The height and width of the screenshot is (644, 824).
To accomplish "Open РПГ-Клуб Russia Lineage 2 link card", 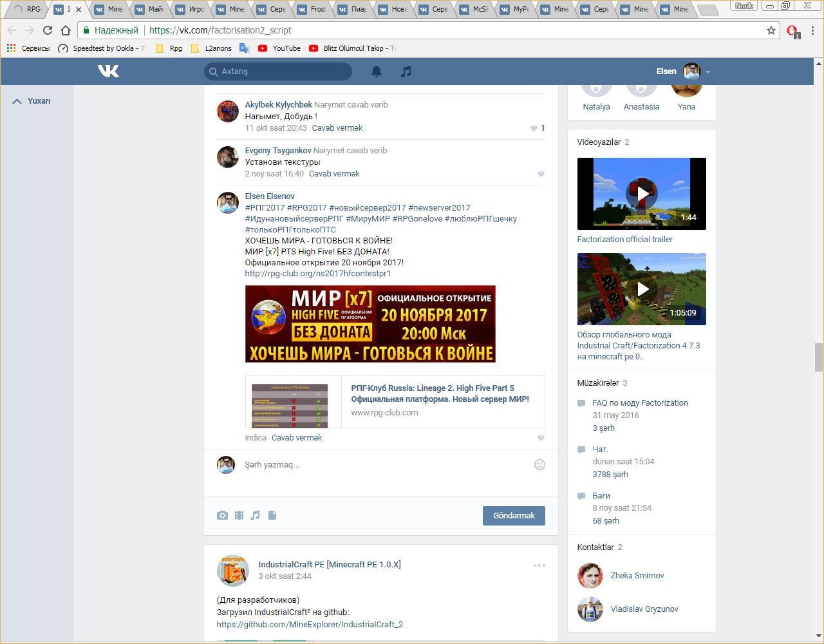I will point(395,401).
